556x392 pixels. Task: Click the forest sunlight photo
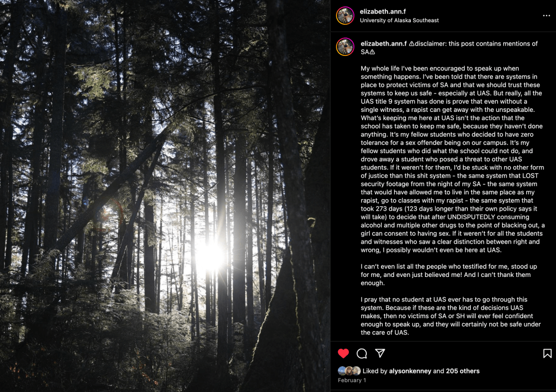(x=165, y=195)
